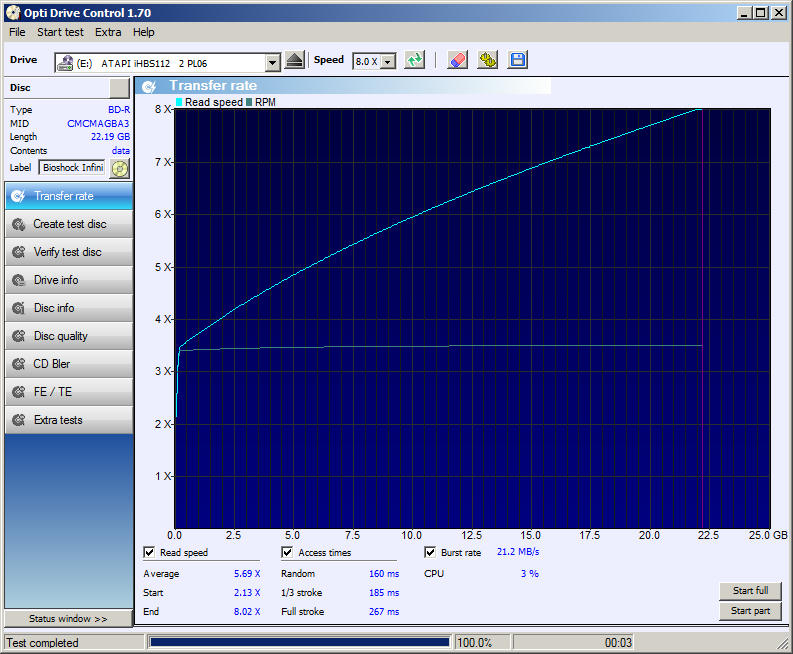Click the Verify test disc icon
793x654 pixels.
tap(18, 252)
